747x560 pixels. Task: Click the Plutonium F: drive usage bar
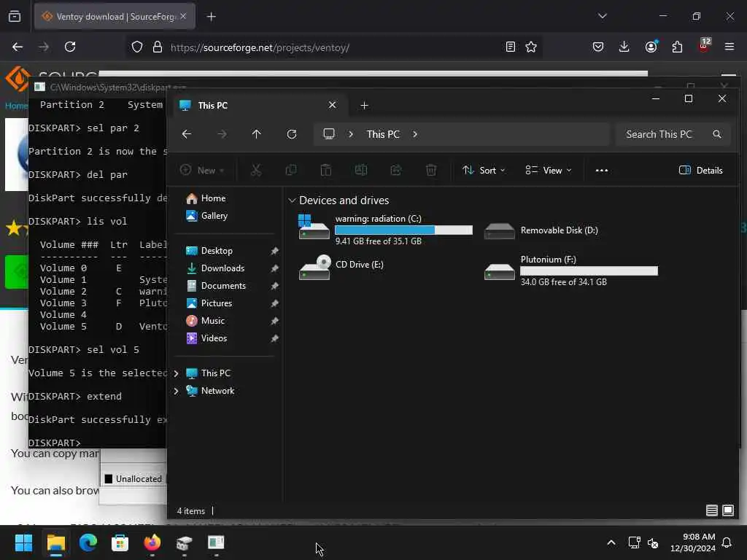(589, 271)
